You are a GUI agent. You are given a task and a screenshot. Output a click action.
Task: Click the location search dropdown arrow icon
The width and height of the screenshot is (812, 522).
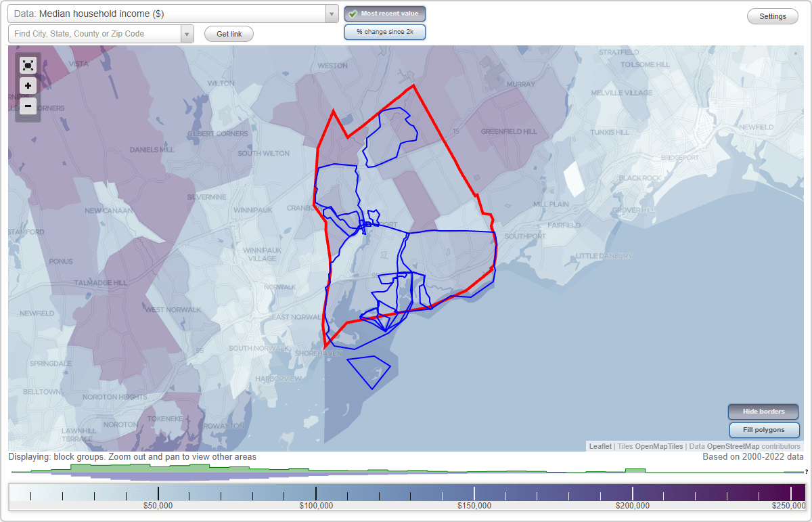(188, 33)
